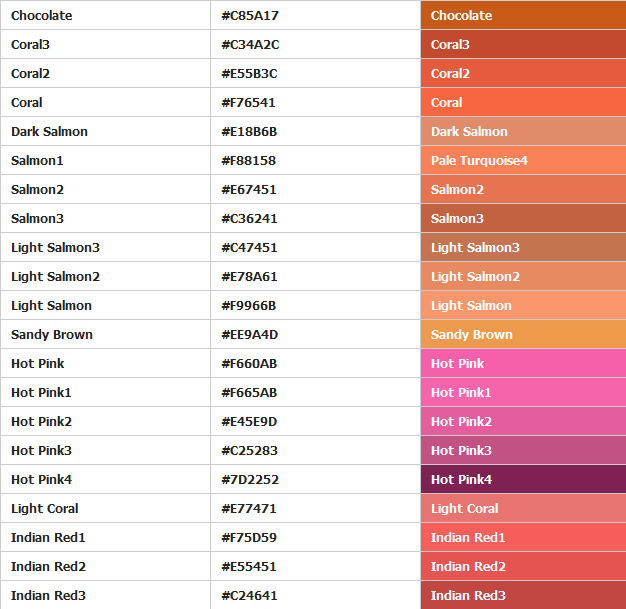Screen dimensions: 626x609
Task: Select the Indian Red1 name in first column
Action: pyautogui.click(x=48, y=538)
